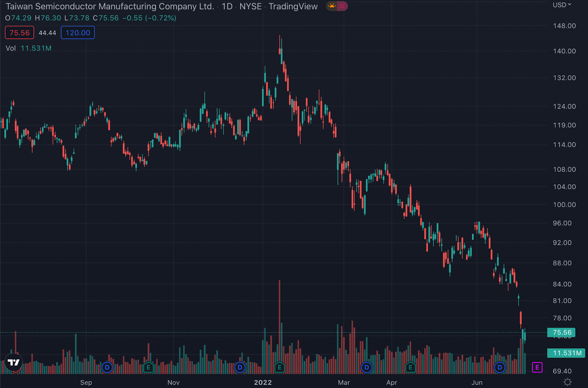
Task: Click the Jun time axis label
Action: pos(477,382)
